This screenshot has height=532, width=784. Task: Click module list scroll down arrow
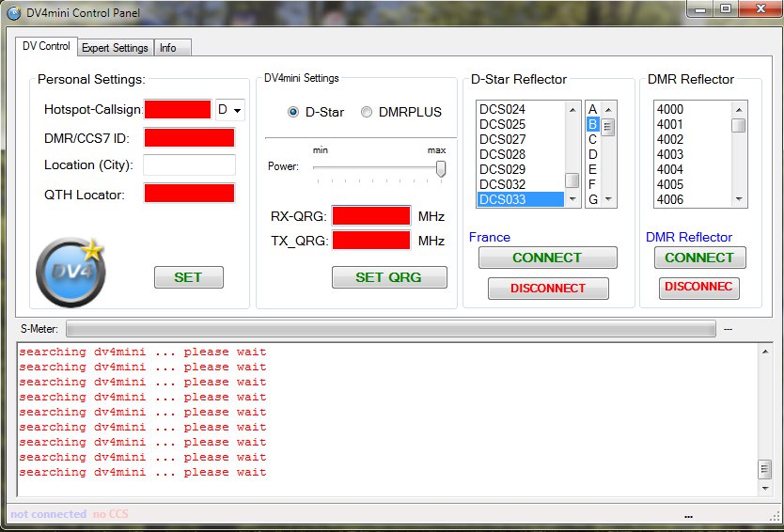click(x=608, y=199)
